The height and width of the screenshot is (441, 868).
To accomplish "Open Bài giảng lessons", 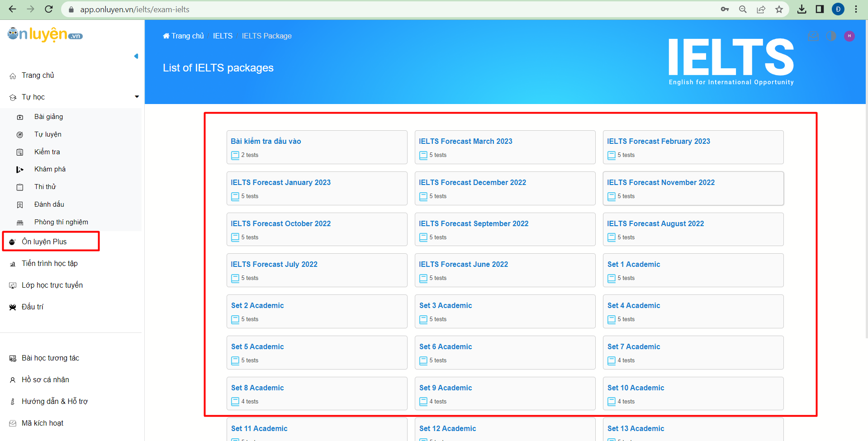I will click(x=48, y=117).
